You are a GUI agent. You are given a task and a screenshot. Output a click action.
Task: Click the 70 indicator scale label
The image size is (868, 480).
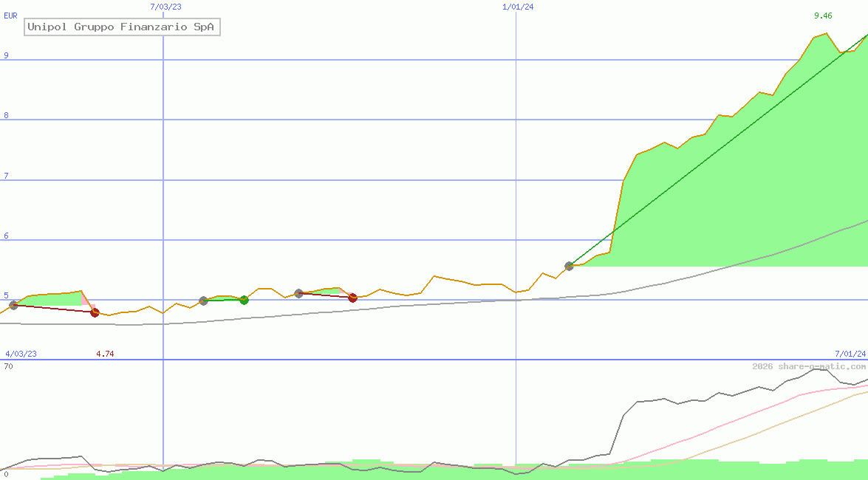[x=8, y=366]
